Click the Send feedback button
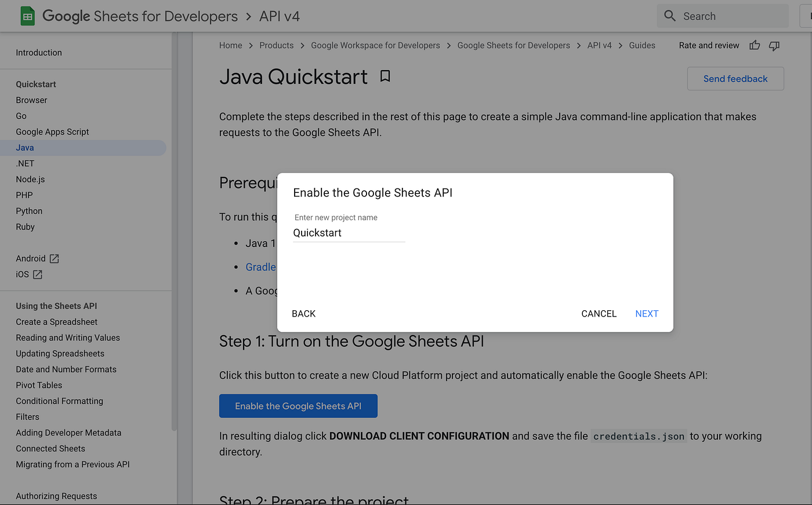Screen dimensions: 812x505 pyautogui.click(x=735, y=79)
